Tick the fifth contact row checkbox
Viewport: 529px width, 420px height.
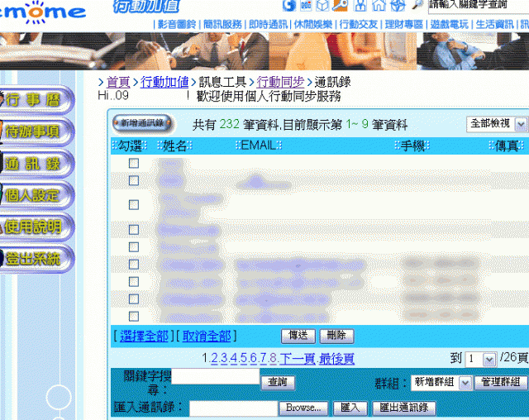point(134,247)
